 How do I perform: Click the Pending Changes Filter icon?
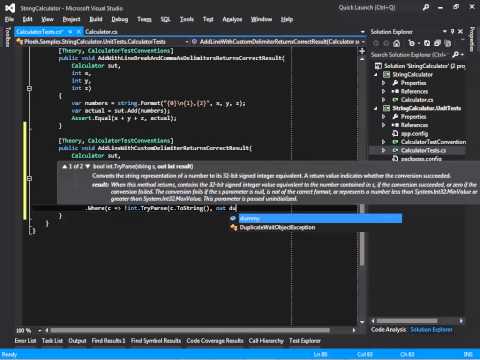(x=412, y=43)
